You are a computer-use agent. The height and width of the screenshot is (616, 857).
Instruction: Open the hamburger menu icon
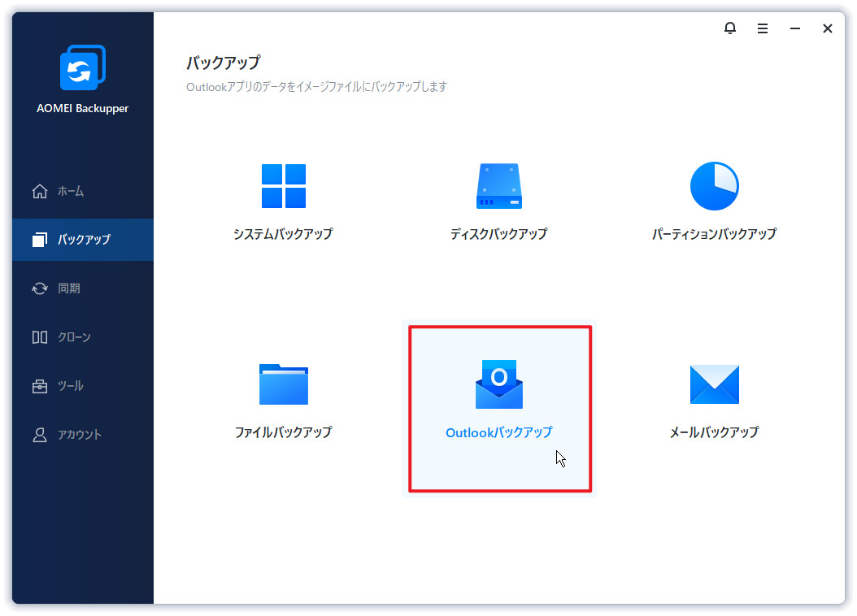coord(763,28)
